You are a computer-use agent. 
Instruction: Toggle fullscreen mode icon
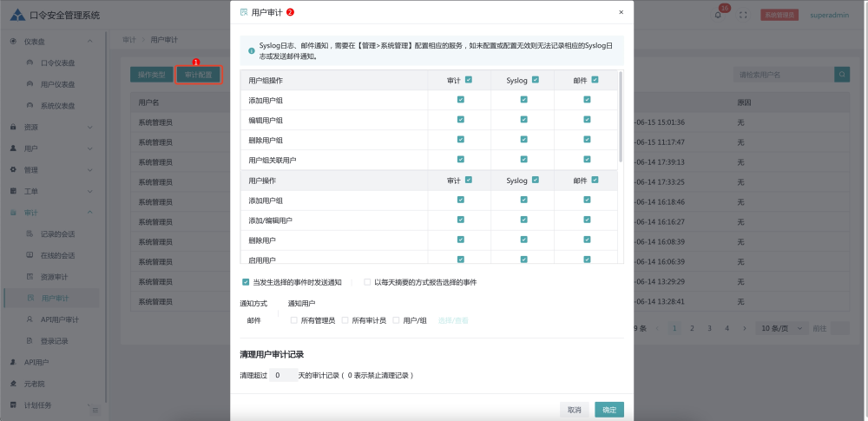click(743, 15)
